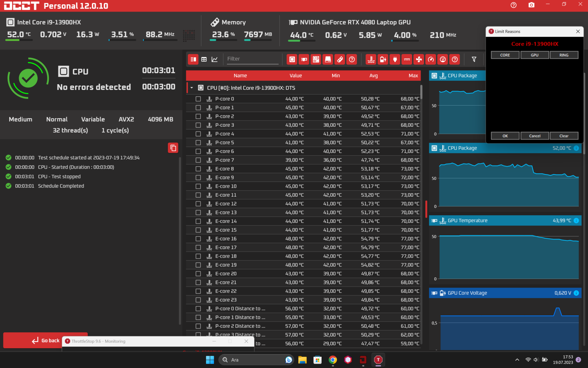Open info for CPU Package 52,00 °C graph
Viewport: 588px width, 368px height.
pyautogui.click(x=576, y=148)
